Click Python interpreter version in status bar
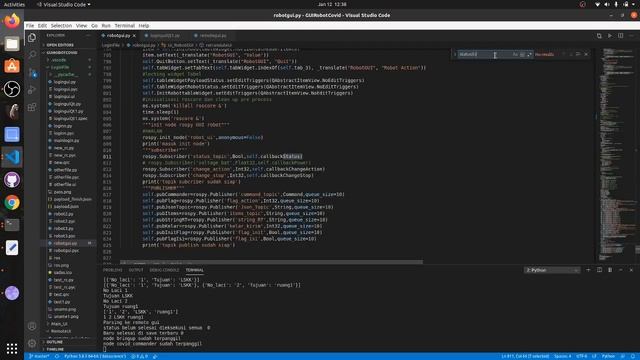640x360 pixels. (x=95, y=356)
